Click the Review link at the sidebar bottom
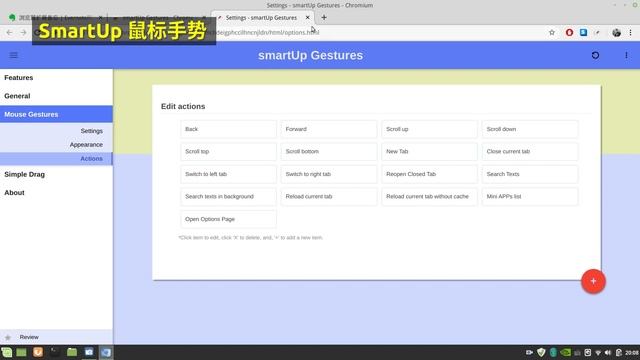640x360 pixels. pyautogui.click(x=29, y=337)
